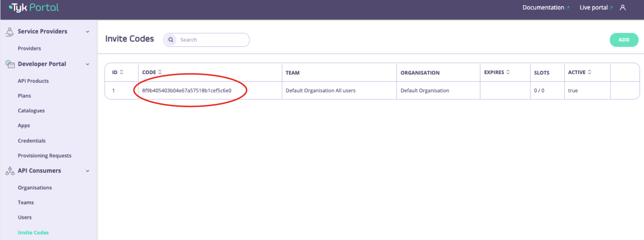Click the Developer Portal section icon

[10, 64]
